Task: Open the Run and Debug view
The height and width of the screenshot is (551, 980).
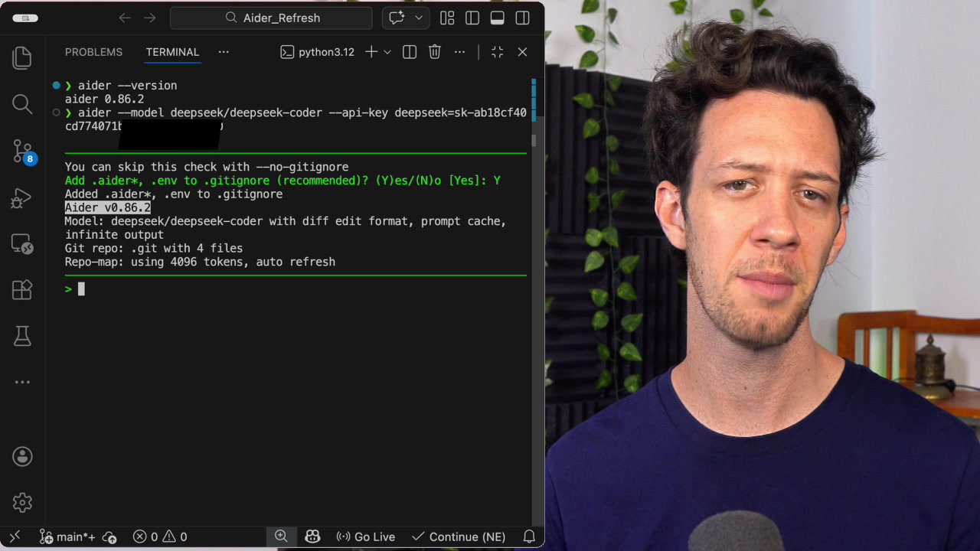Action: click(22, 198)
